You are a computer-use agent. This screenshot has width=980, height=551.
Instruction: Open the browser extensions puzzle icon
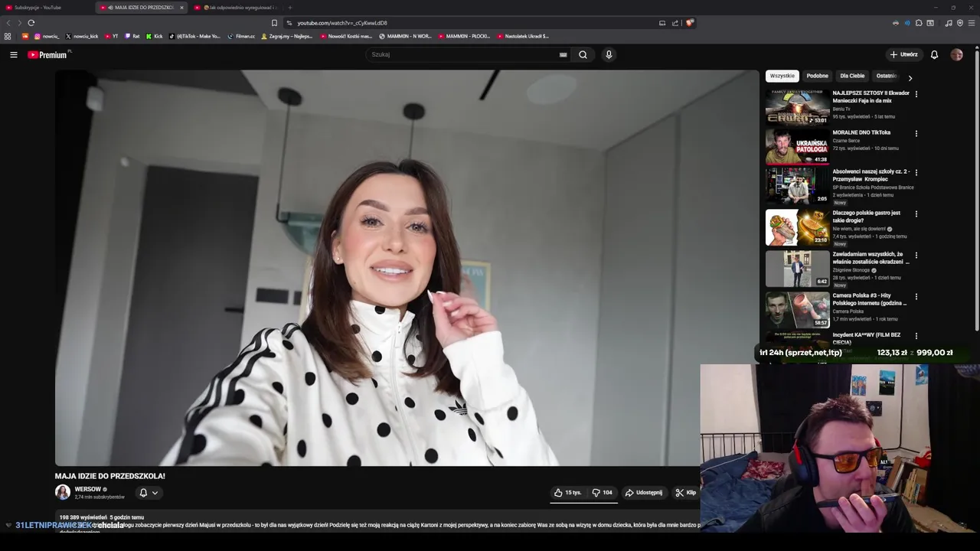point(919,23)
